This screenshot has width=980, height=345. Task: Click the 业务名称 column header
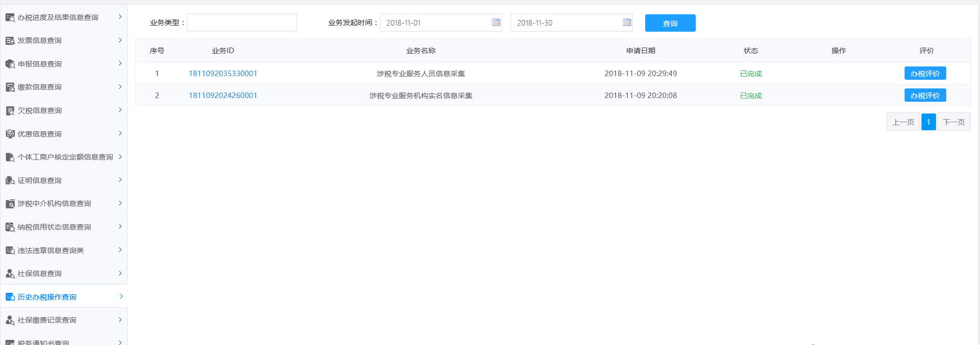[421, 51]
